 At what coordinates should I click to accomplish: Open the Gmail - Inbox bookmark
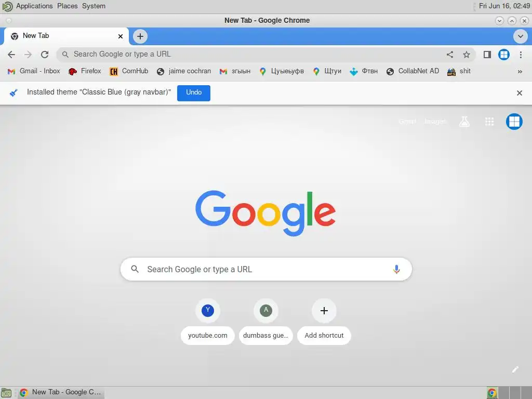click(34, 71)
